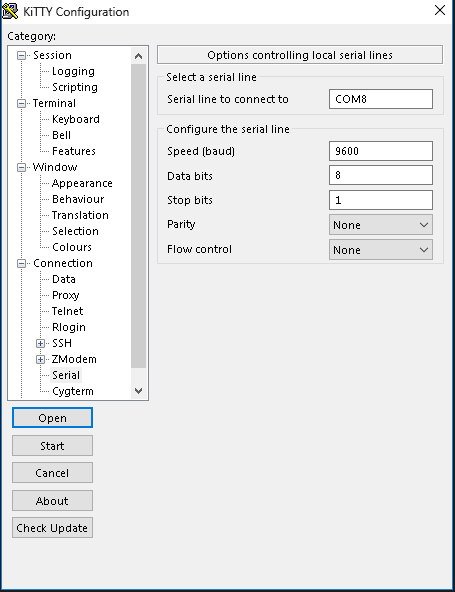Image resolution: width=455 pixels, height=592 pixels.
Task: Select the Window category
Action: [55, 167]
